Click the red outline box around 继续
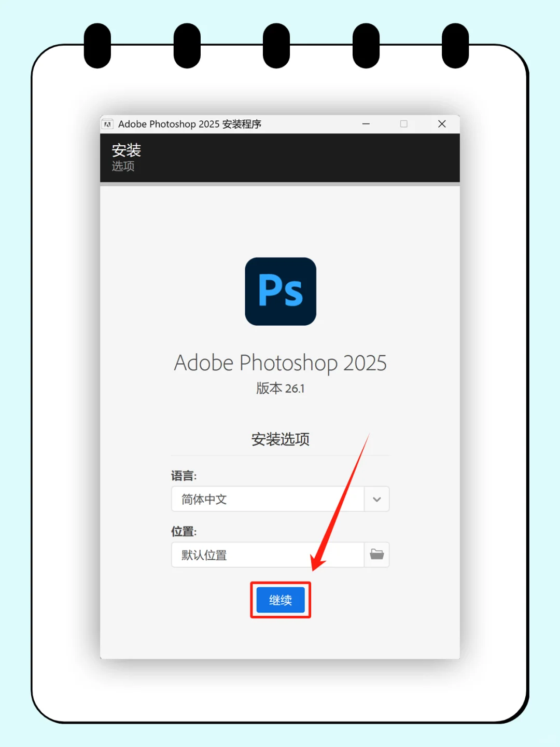The width and height of the screenshot is (560, 747). coord(281,600)
